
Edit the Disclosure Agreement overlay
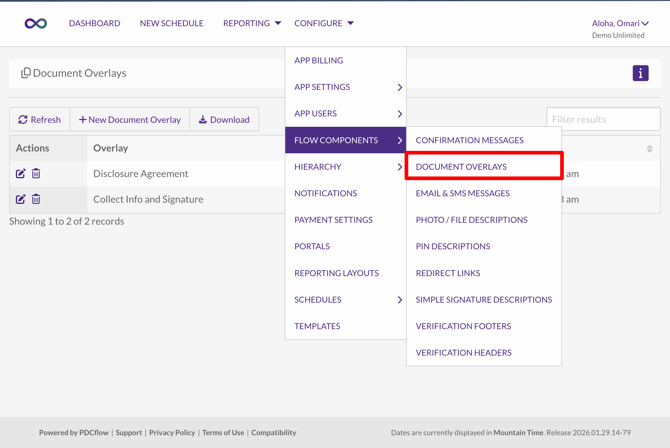pyautogui.click(x=20, y=174)
